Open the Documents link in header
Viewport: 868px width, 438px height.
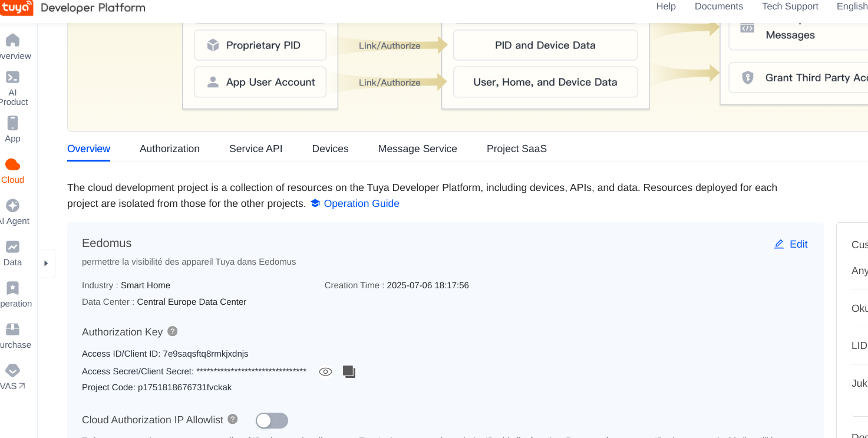pyautogui.click(x=719, y=6)
